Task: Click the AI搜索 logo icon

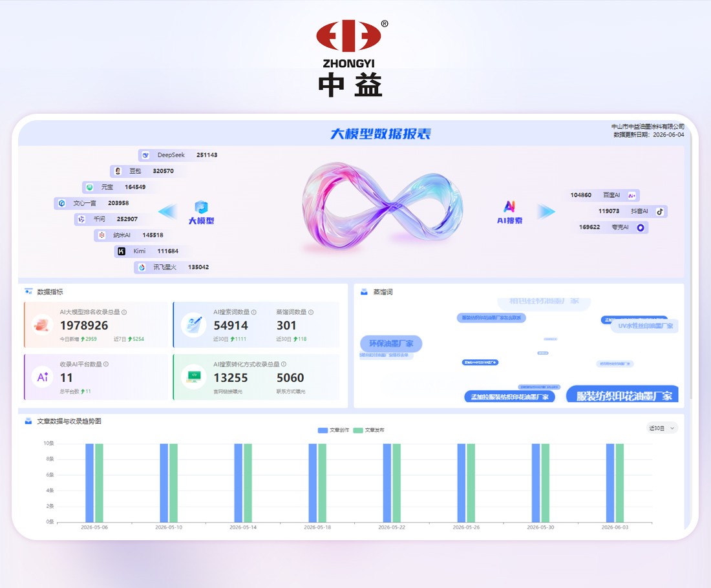Action: point(510,207)
